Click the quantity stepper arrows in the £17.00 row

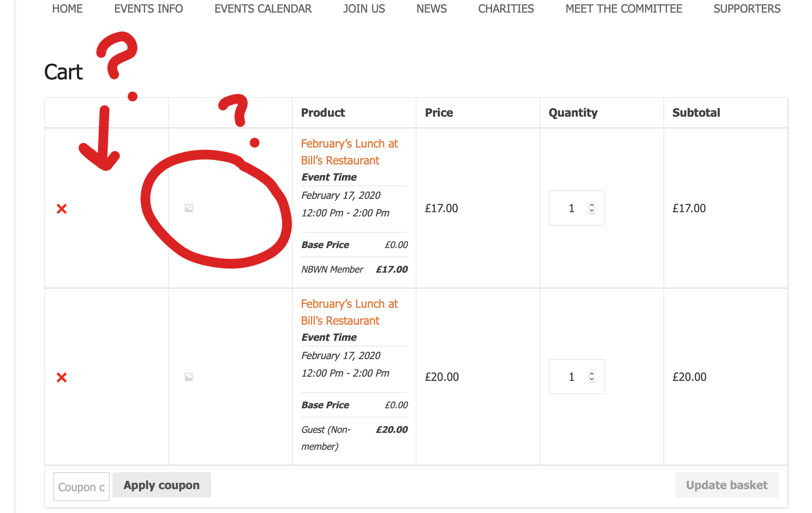[x=592, y=208]
